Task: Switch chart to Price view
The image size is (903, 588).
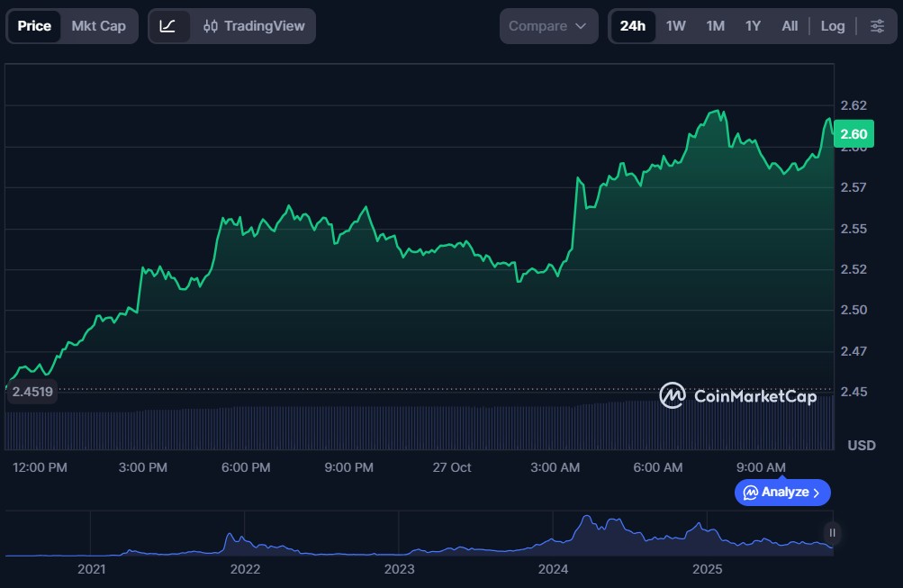Action: (34, 26)
